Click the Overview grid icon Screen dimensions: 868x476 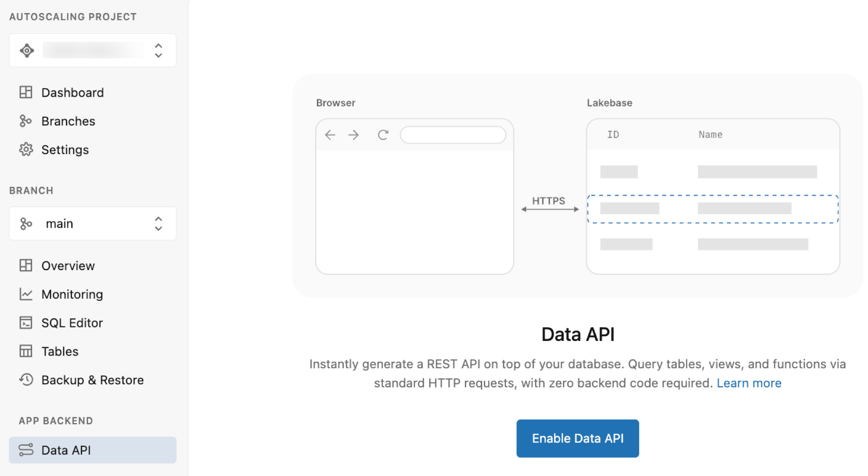point(26,265)
